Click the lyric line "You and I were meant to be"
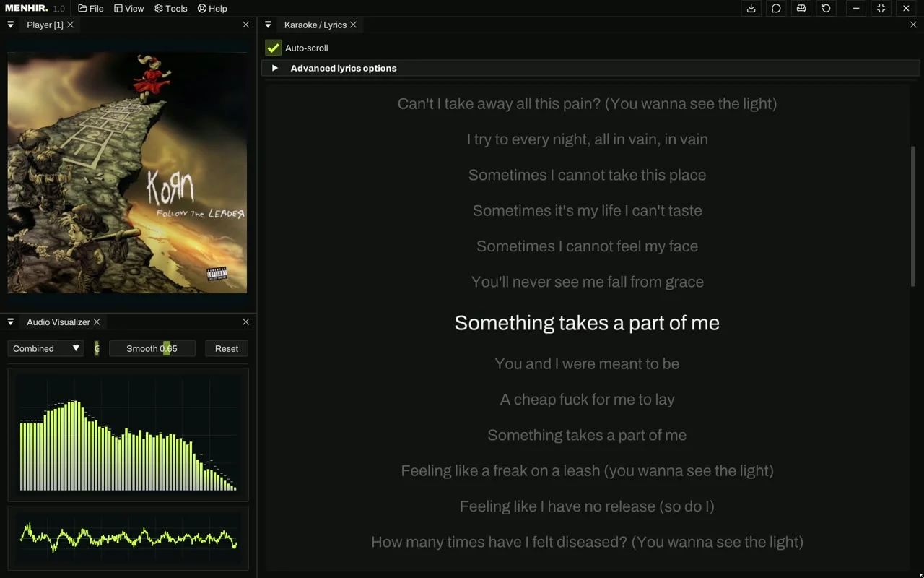This screenshot has height=578, width=924. [x=587, y=363]
